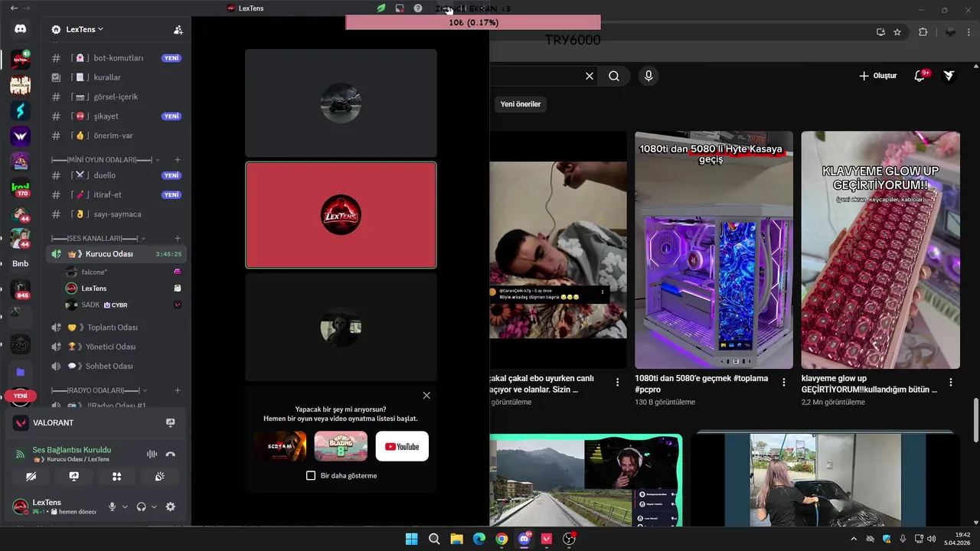
Task: Disconnect from voice with hang-up icon
Action: pyautogui.click(x=171, y=454)
